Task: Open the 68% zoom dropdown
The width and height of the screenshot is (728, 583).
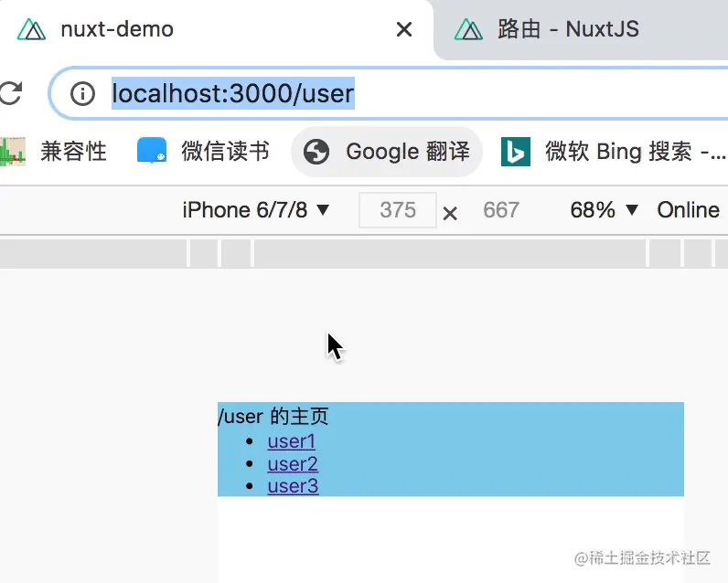Action: (x=604, y=210)
